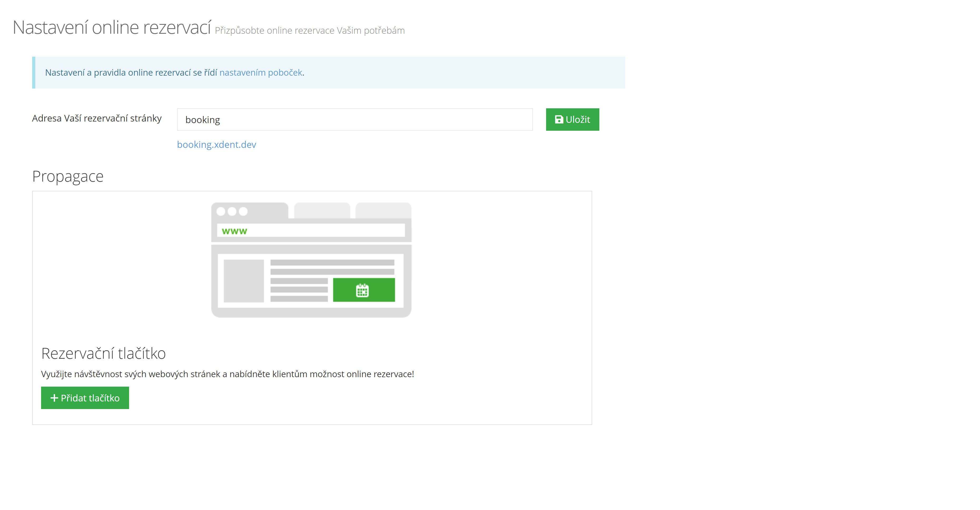Click the three window dots in illustration
This screenshot has width=980, height=510.
[x=232, y=211]
